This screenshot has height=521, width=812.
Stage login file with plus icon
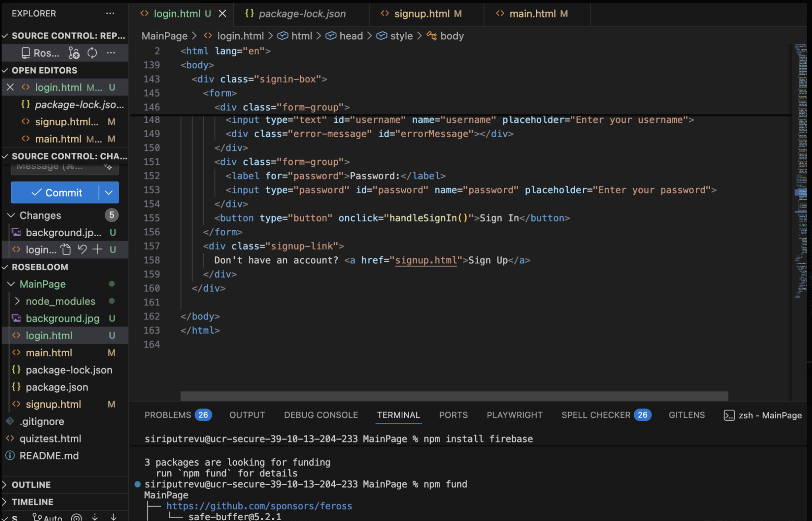[98, 249]
